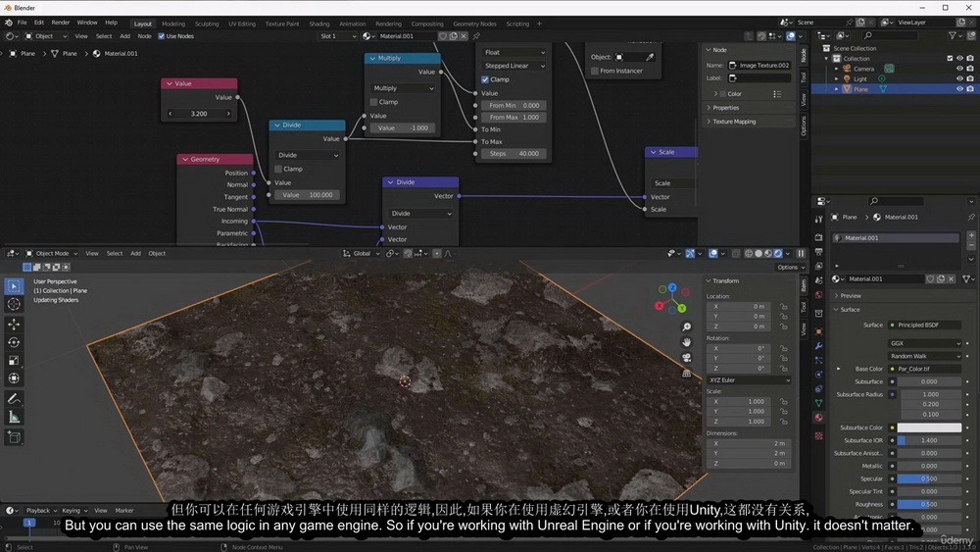Select rendered viewport shading mode
Screen dimensions: 980x552
(x=778, y=253)
